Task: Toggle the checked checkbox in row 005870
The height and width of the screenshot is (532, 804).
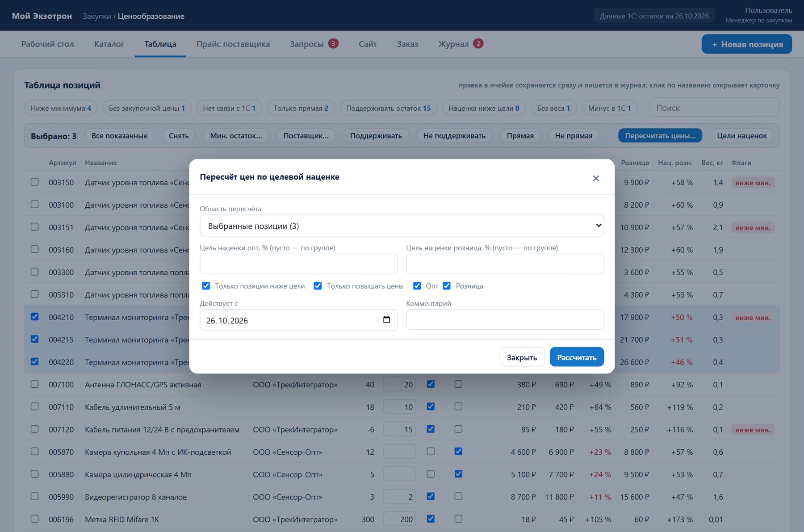Action: (x=458, y=451)
